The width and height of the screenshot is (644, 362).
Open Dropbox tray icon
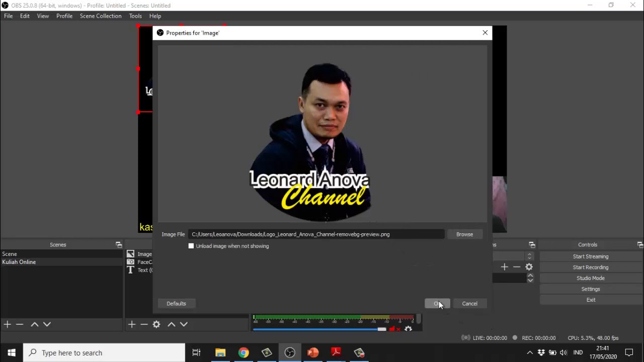pyautogui.click(x=541, y=352)
